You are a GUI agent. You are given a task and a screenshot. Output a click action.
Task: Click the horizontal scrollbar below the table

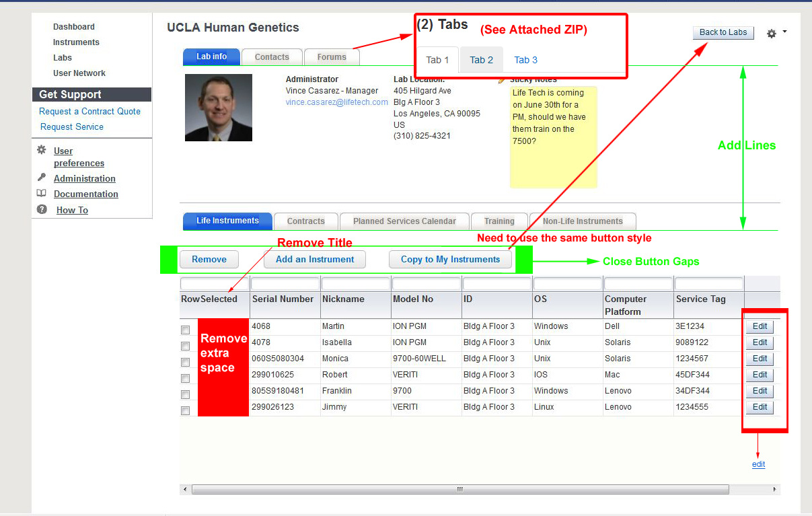pos(459,489)
